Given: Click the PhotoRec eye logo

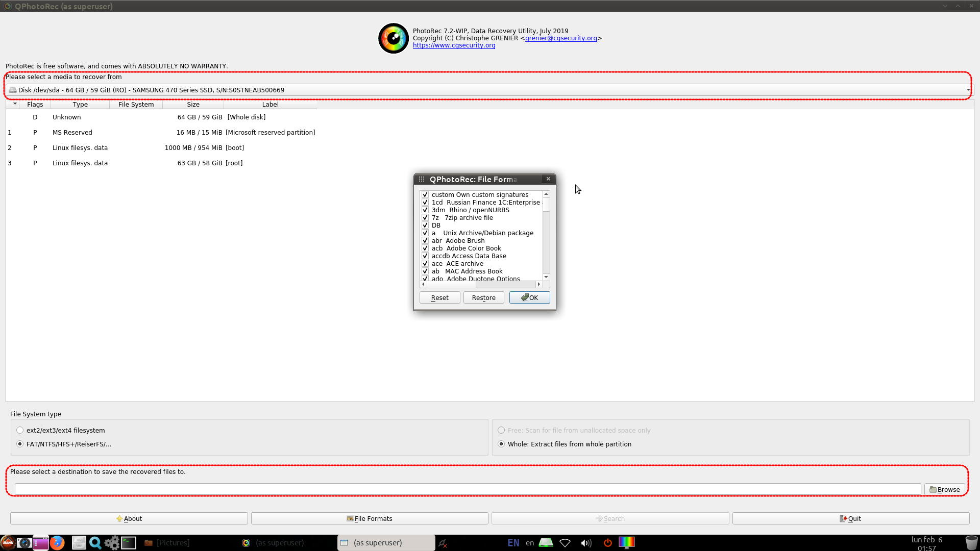Looking at the screenshot, I should point(393,38).
